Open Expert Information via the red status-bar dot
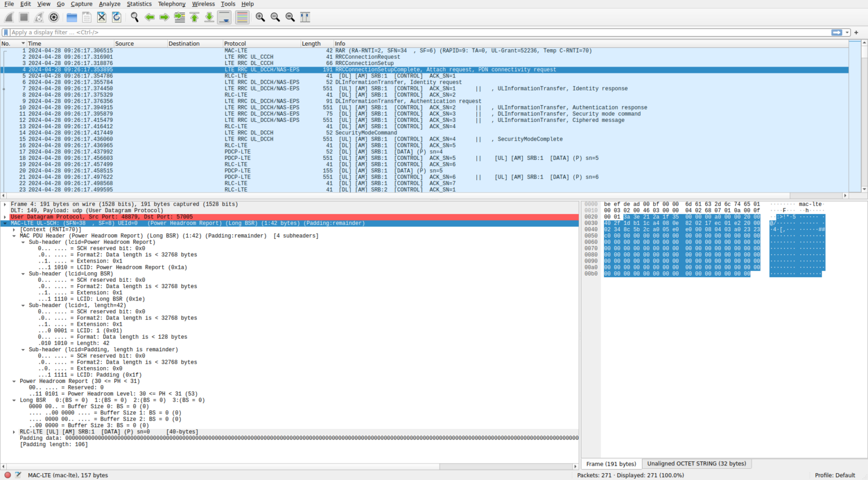This screenshot has height=480, width=868. 6,475
